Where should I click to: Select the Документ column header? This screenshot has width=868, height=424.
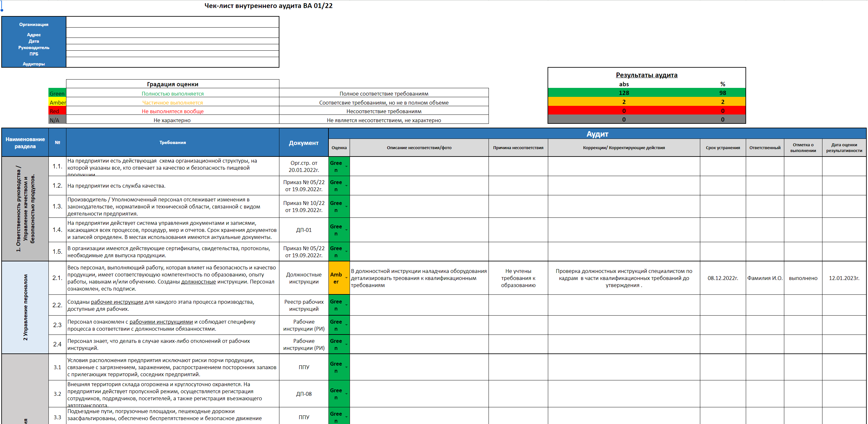click(303, 143)
